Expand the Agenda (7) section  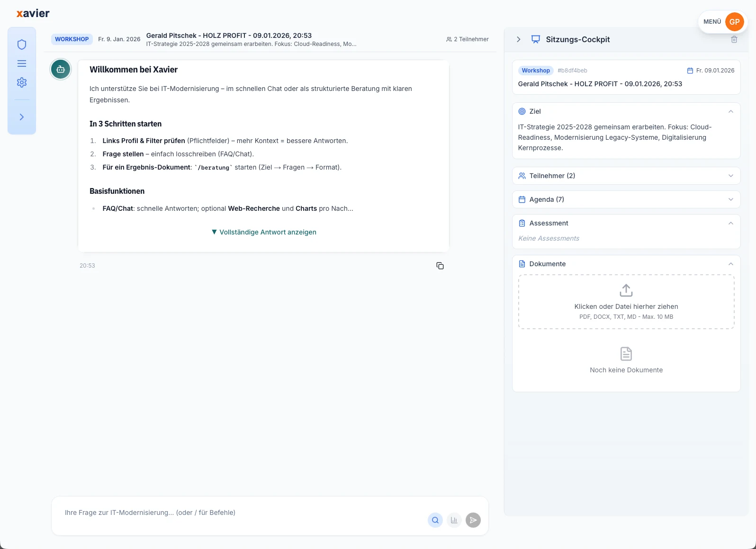tap(730, 199)
